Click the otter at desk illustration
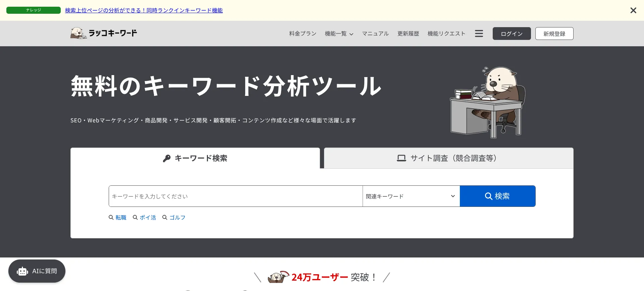The width and height of the screenshot is (644, 291). tap(487, 102)
